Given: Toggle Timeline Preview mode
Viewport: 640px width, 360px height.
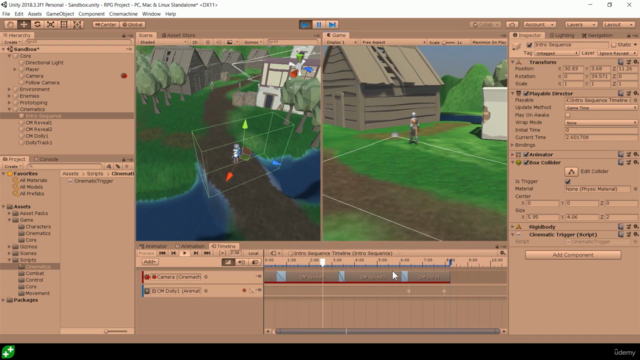Looking at the screenshot, I should coord(147,253).
